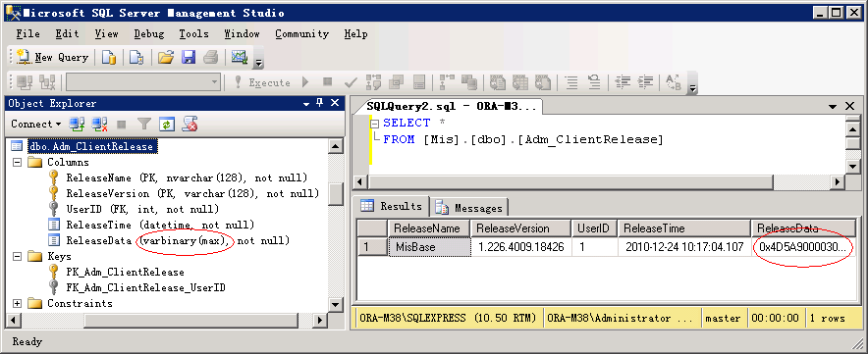The image size is (868, 354).
Task: Open the Edit menu
Action: 67,33
